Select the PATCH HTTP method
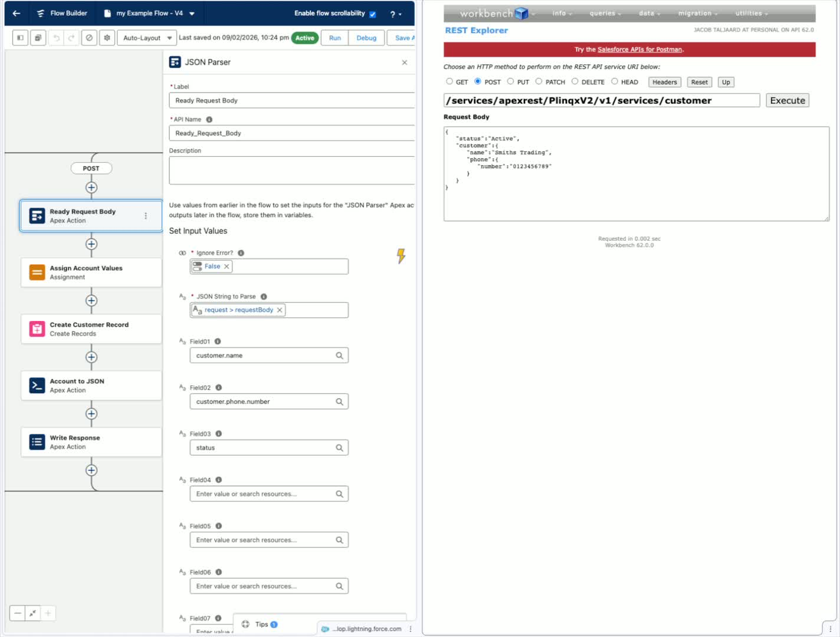The image size is (840, 637). pos(539,81)
